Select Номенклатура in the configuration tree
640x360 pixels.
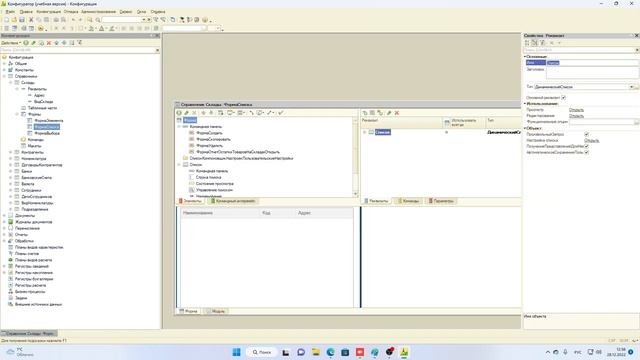pyautogui.click(x=34, y=159)
